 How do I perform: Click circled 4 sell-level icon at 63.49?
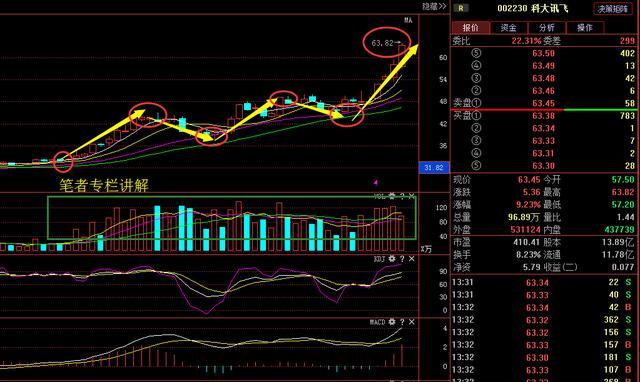[x=476, y=65]
